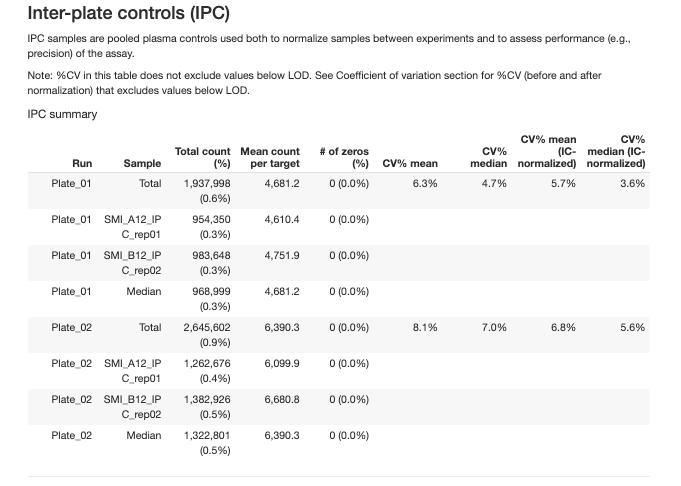Screen dimensions: 681x486
Task: Click the 6,099.9 mean count cell
Action: point(280,363)
